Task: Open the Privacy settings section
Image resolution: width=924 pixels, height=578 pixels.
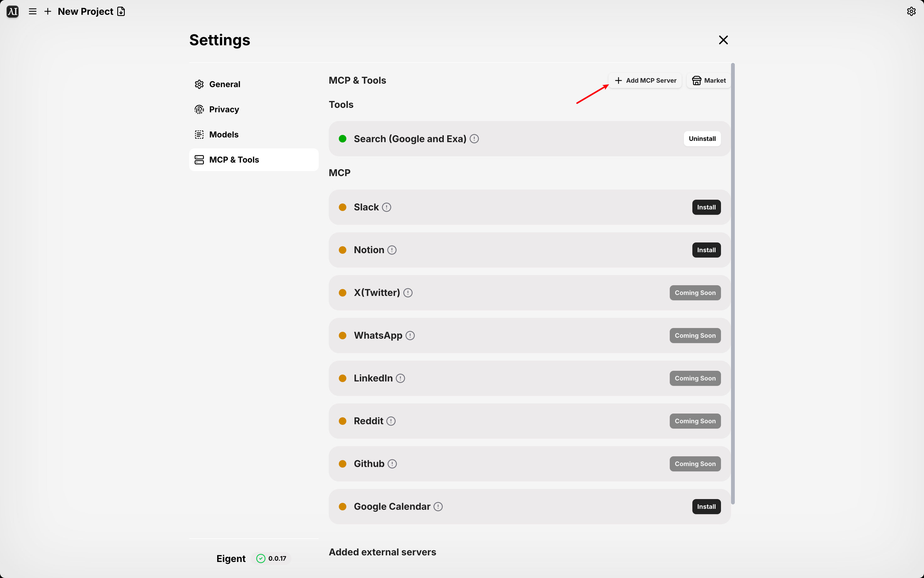Action: click(x=254, y=109)
